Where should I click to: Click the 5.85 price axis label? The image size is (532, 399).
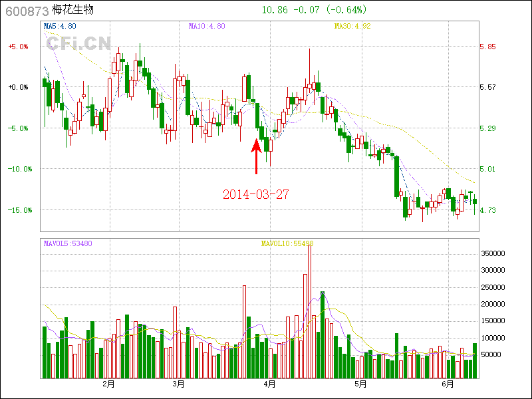click(488, 47)
